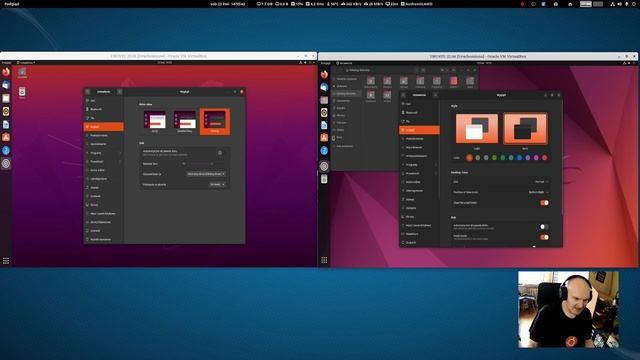Open dock position dropdown in left Settings
640x360 pixels.
click(x=218, y=184)
